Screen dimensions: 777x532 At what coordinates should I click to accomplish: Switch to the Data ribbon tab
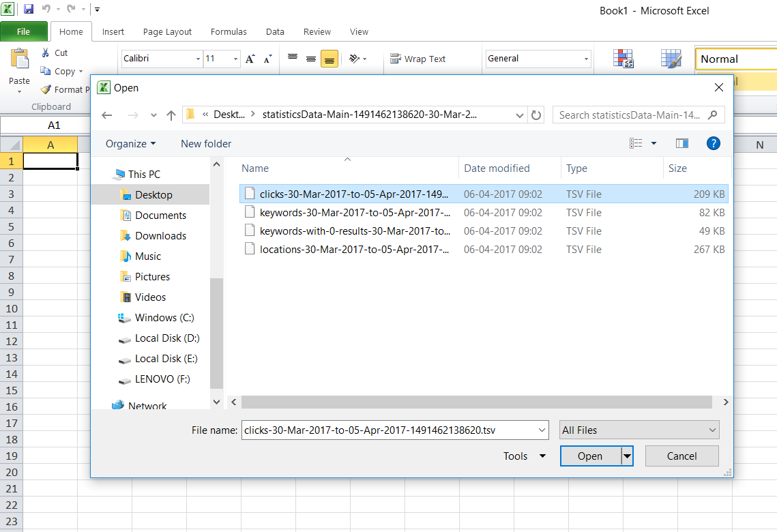click(x=275, y=31)
